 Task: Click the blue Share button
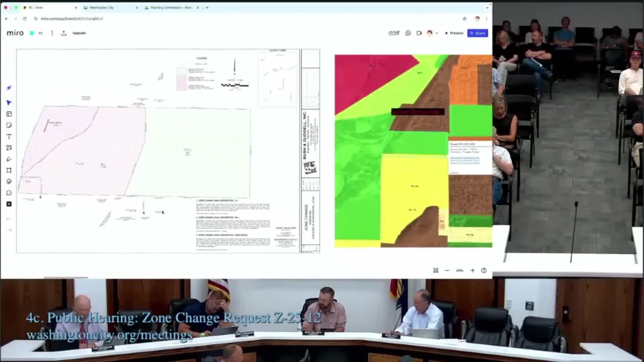pyautogui.click(x=477, y=33)
